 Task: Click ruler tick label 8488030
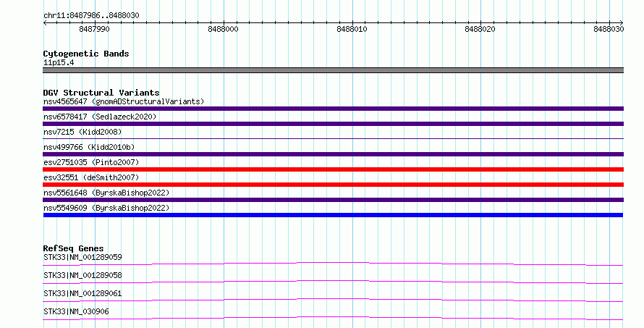609,29
